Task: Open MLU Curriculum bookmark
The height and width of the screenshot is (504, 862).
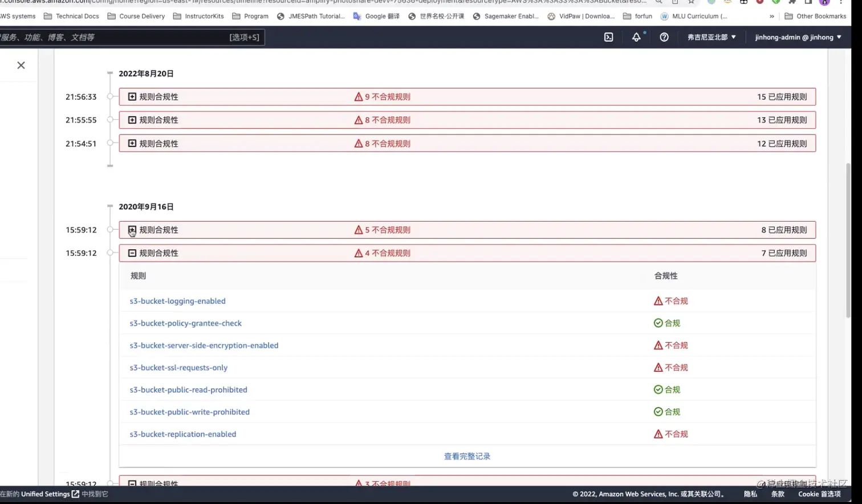Action: coord(694,16)
